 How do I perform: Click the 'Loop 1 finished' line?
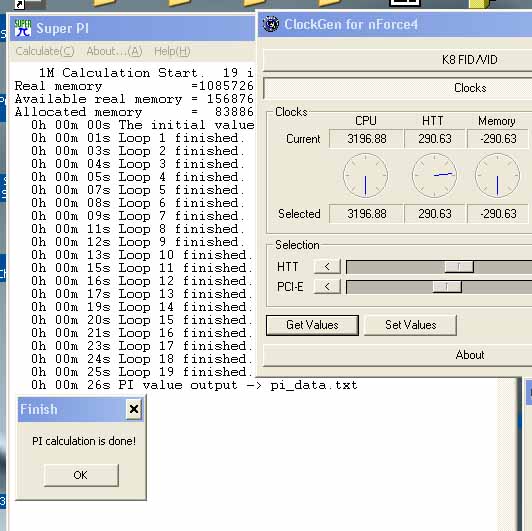(x=138, y=138)
